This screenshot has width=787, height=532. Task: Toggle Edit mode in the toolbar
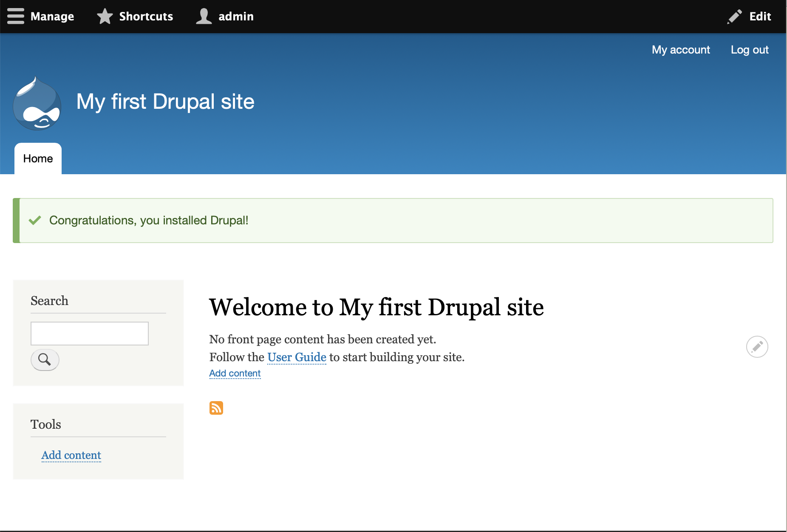750,16
